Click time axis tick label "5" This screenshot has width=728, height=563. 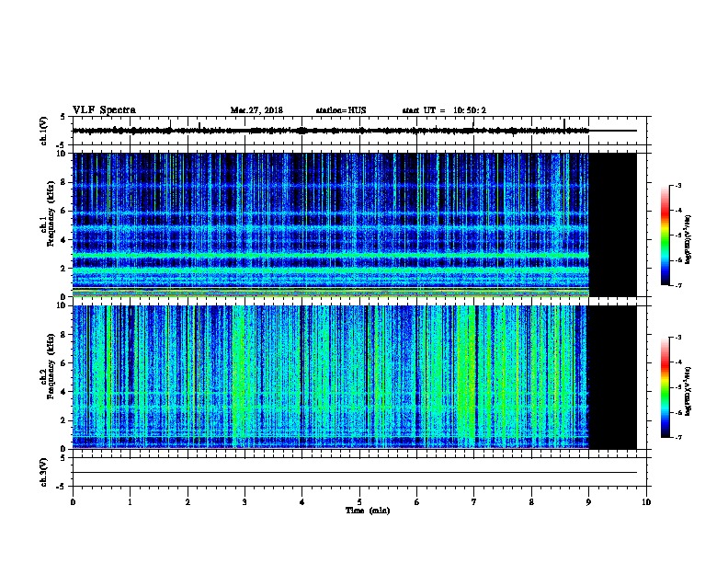tap(359, 502)
